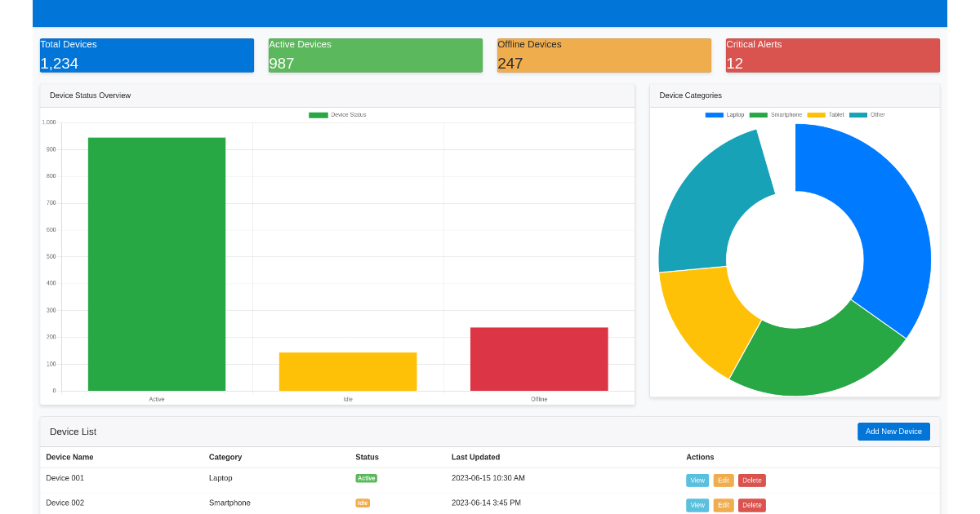This screenshot has height=514, width=980.
Task: Click the green Active bar in chart
Action: click(x=157, y=264)
